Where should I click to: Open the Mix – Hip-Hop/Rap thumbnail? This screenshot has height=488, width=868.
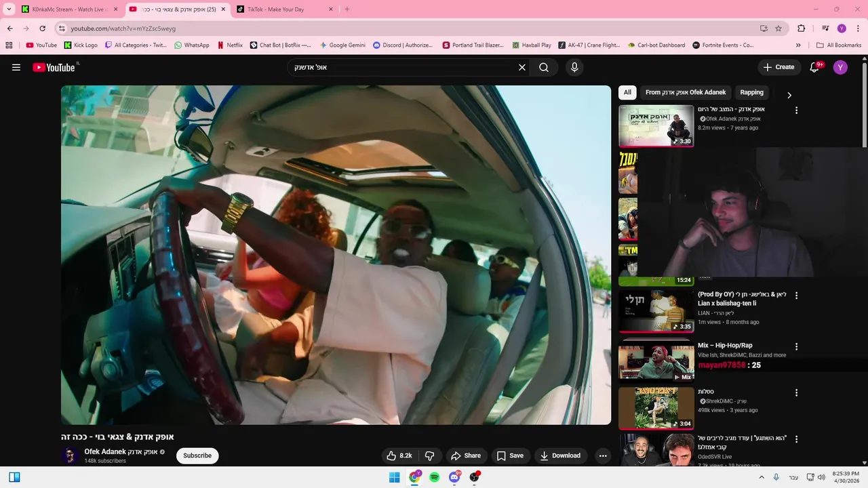656,362
